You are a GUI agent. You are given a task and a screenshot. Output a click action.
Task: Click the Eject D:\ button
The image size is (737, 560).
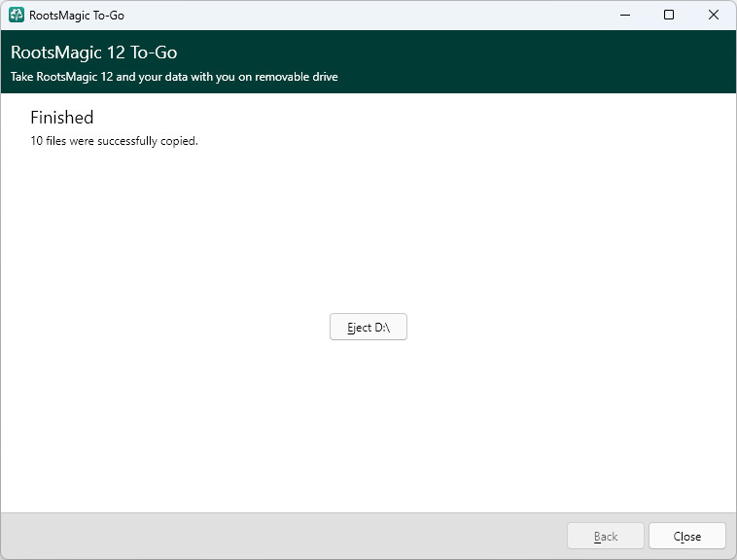coord(368,327)
